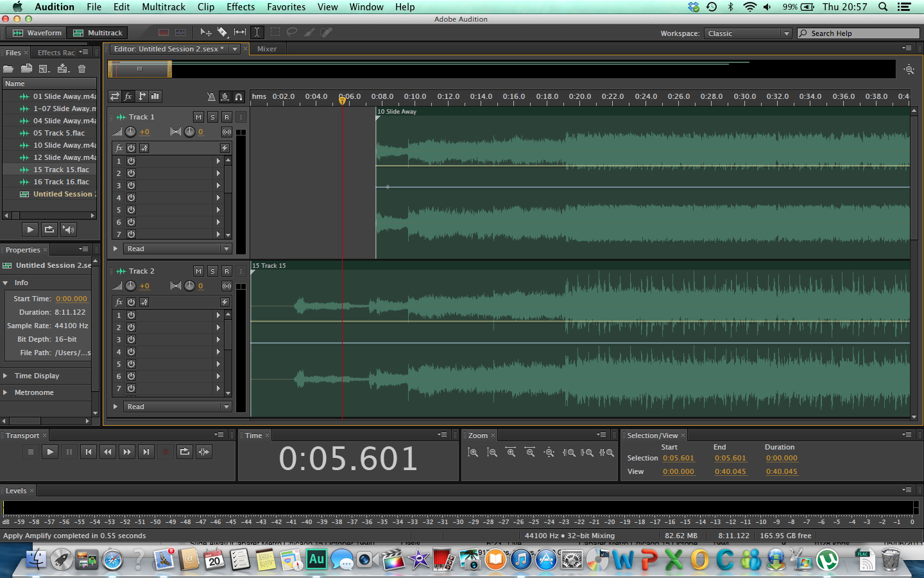Adjust Track 2 volume knob

tap(130, 286)
